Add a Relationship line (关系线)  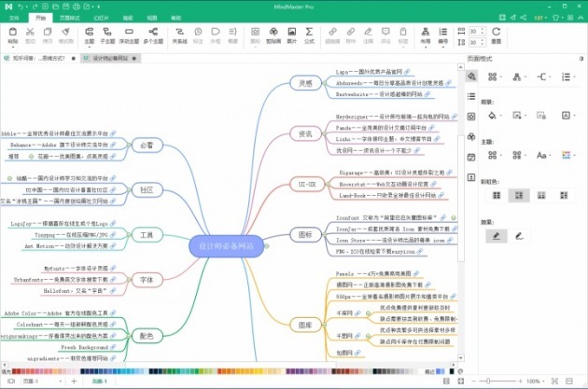click(x=179, y=35)
